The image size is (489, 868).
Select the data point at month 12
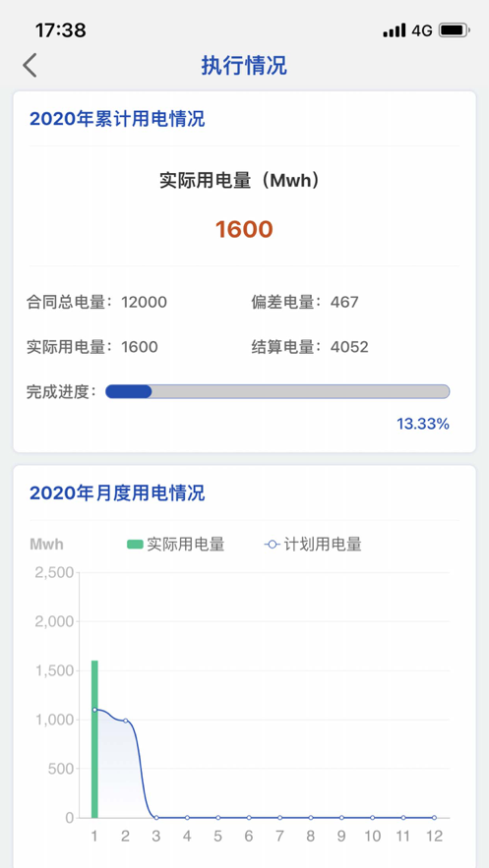[x=434, y=818]
